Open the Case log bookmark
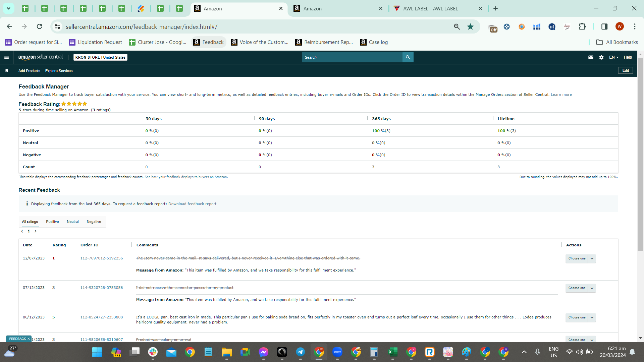This screenshot has height=362, width=644. 374,42
